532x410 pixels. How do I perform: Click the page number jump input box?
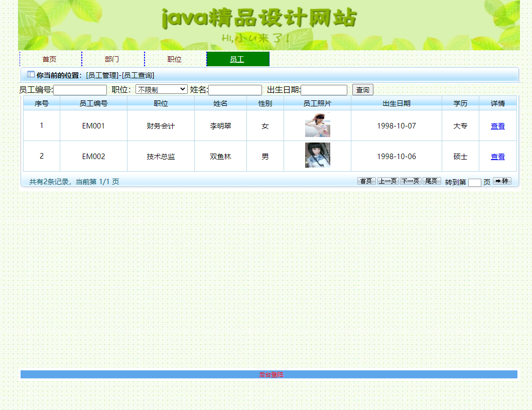point(474,182)
